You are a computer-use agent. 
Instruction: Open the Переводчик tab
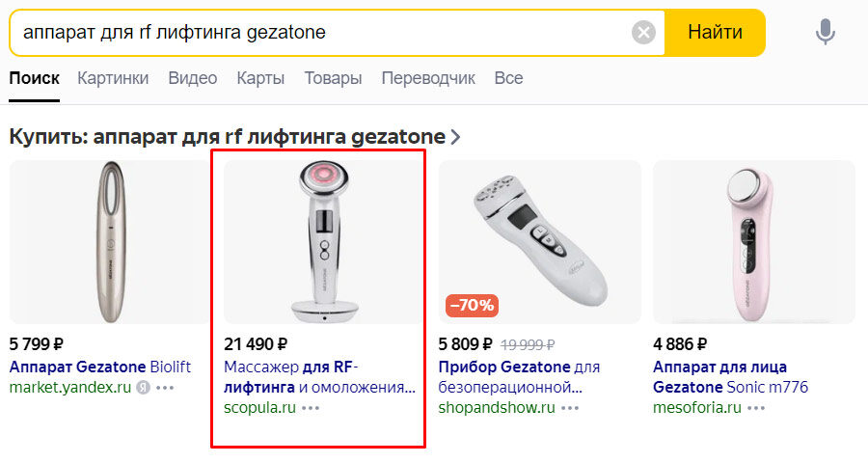pyautogui.click(x=428, y=78)
